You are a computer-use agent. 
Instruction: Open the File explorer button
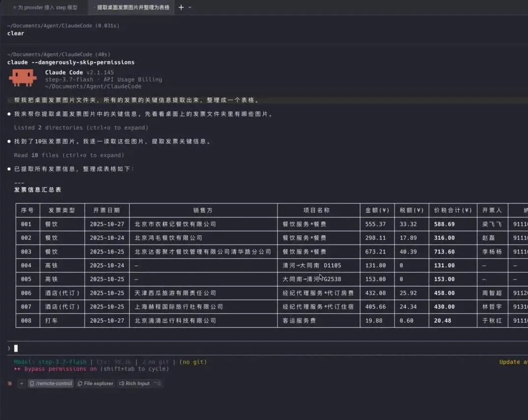pyautogui.click(x=96, y=383)
